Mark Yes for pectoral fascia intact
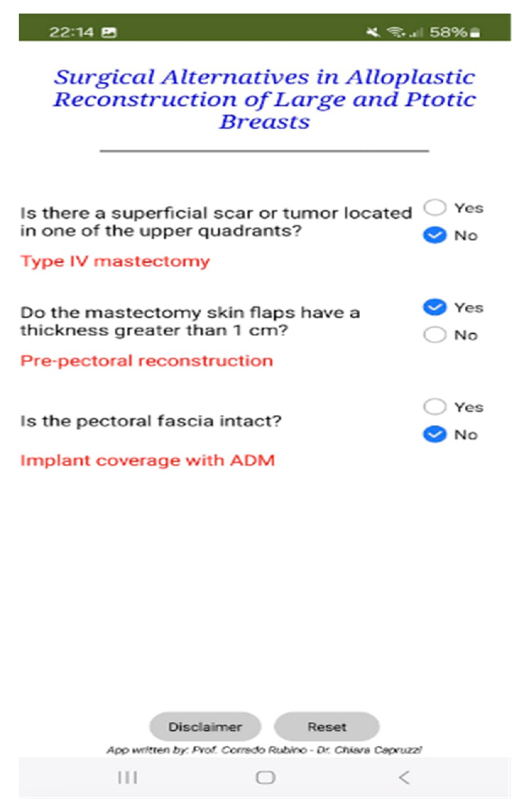The height and width of the screenshot is (812, 519). [435, 407]
